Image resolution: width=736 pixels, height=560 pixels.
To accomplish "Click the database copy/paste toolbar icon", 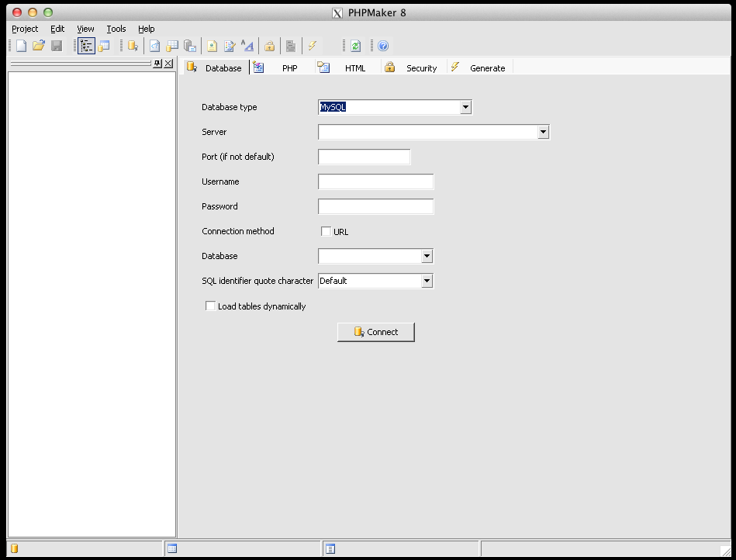I will [x=190, y=46].
